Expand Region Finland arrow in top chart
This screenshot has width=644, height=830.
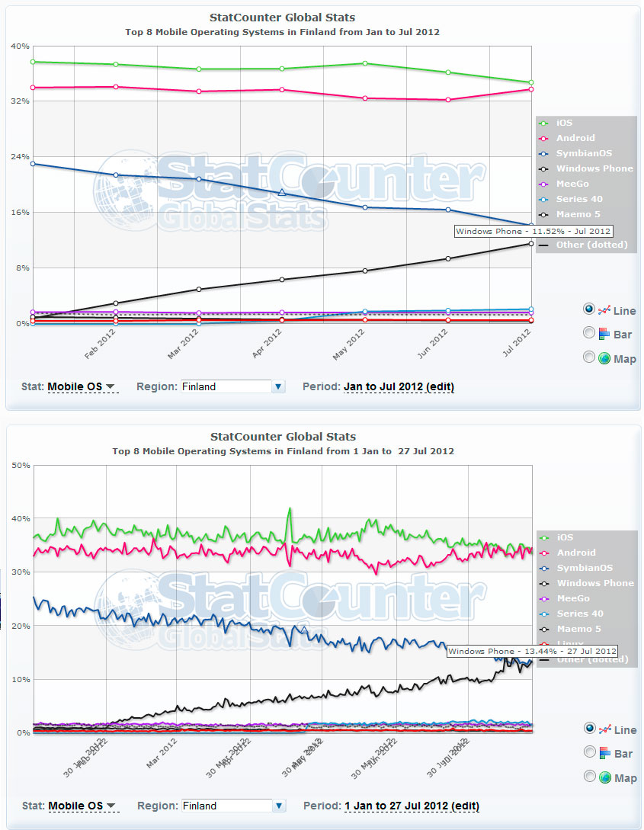(x=278, y=386)
